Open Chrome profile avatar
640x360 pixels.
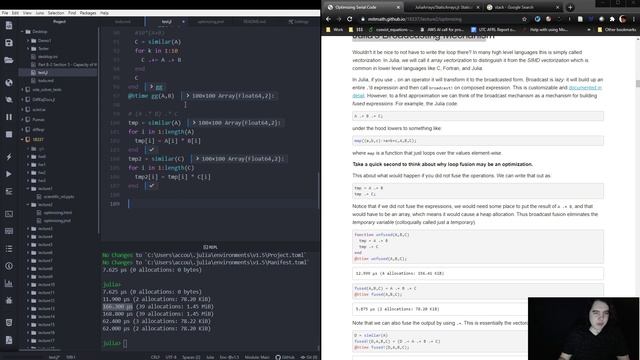623,19
